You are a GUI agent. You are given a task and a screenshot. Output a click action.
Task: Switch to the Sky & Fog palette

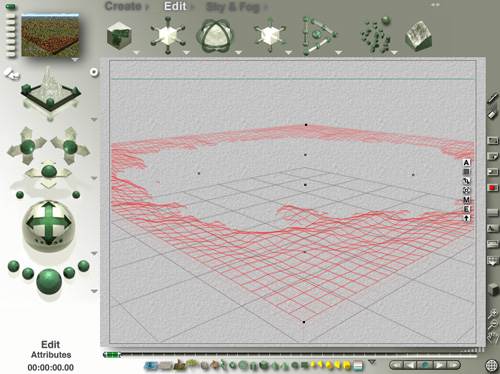(x=232, y=7)
